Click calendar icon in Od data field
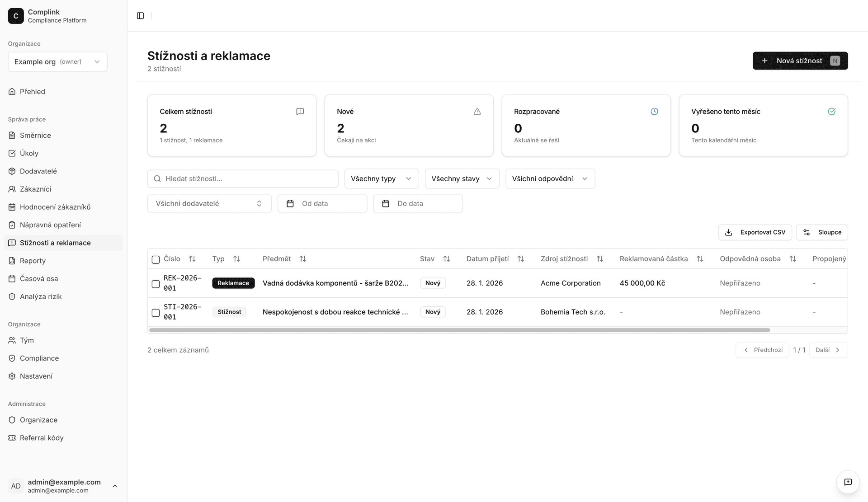The height and width of the screenshot is (502, 868). (290, 204)
